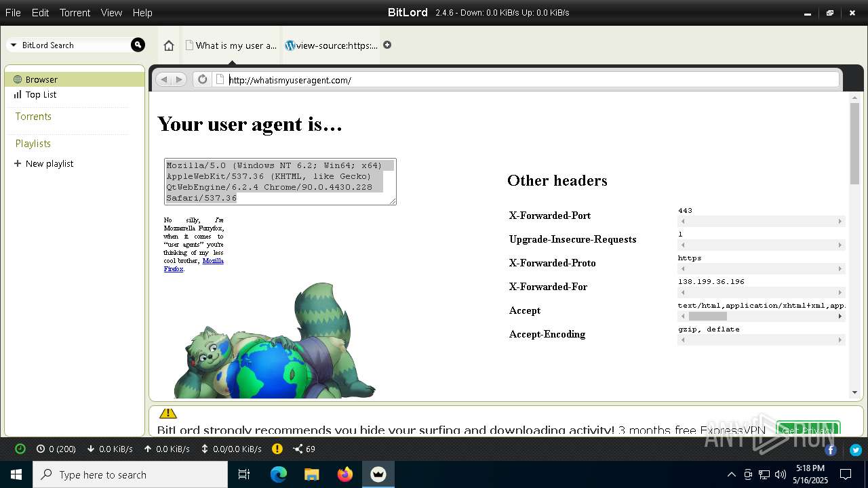Go to the home page icon
Image resolution: width=868 pixels, height=488 pixels.
coord(169,45)
